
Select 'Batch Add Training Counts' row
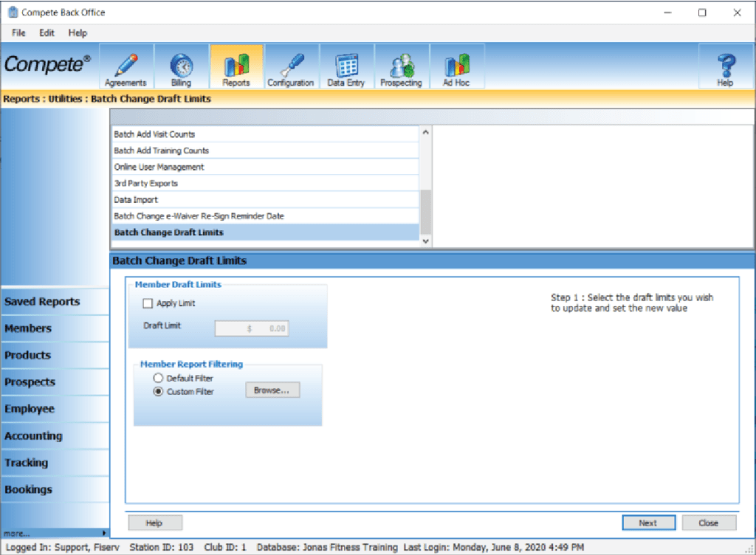tap(266, 151)
